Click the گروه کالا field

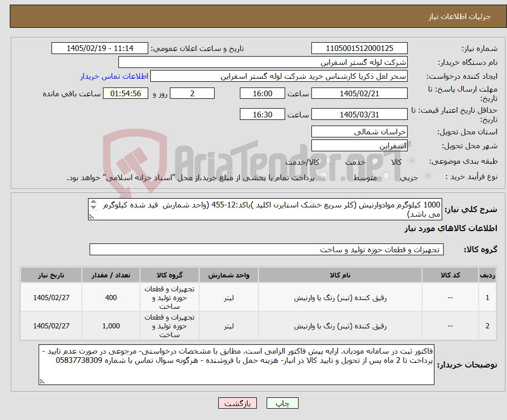267,250
